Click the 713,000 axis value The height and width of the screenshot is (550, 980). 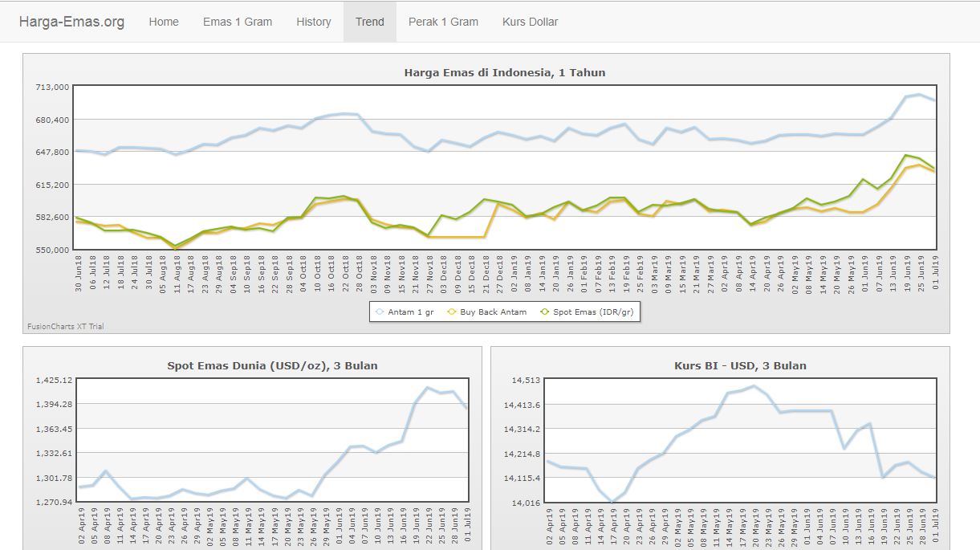point(53,87)
